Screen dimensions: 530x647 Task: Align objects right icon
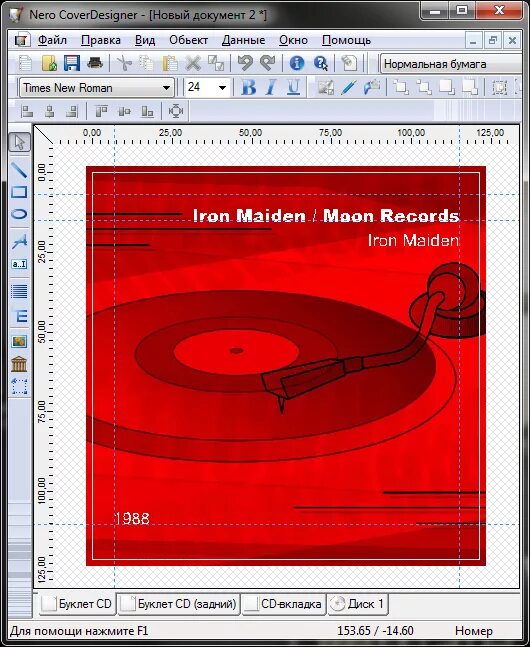[x=72, y=111]
